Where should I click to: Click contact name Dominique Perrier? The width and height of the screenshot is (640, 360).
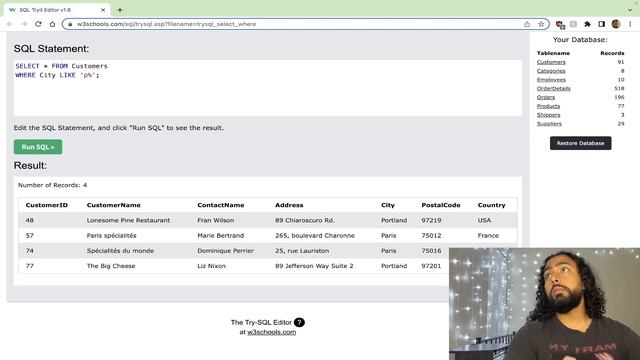point(225,251)
